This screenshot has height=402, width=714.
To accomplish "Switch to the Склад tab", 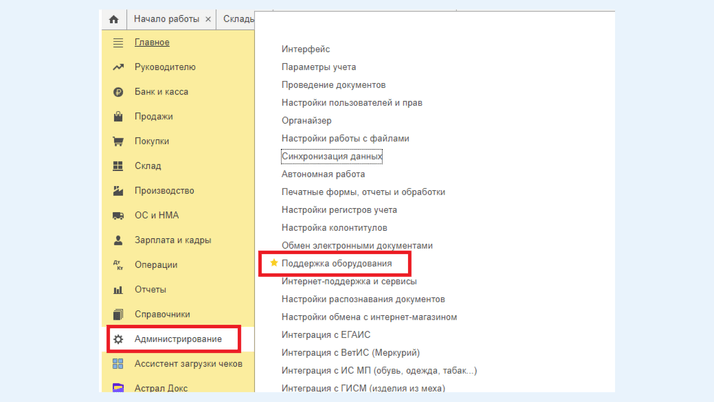I will 238,19.
